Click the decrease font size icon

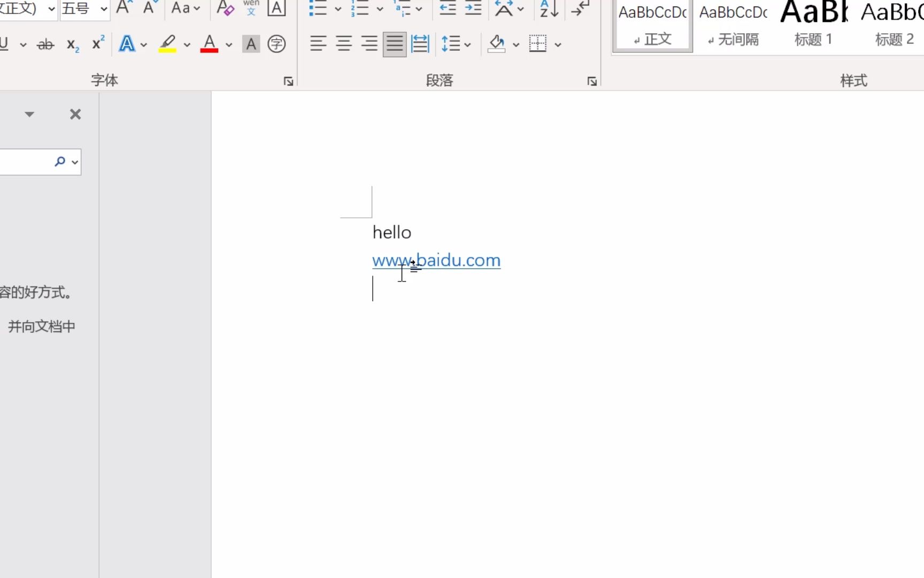(150, 7)
